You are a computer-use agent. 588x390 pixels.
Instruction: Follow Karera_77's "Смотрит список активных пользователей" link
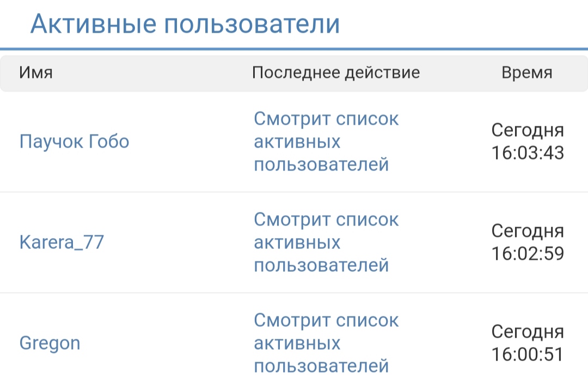[326, 242]
